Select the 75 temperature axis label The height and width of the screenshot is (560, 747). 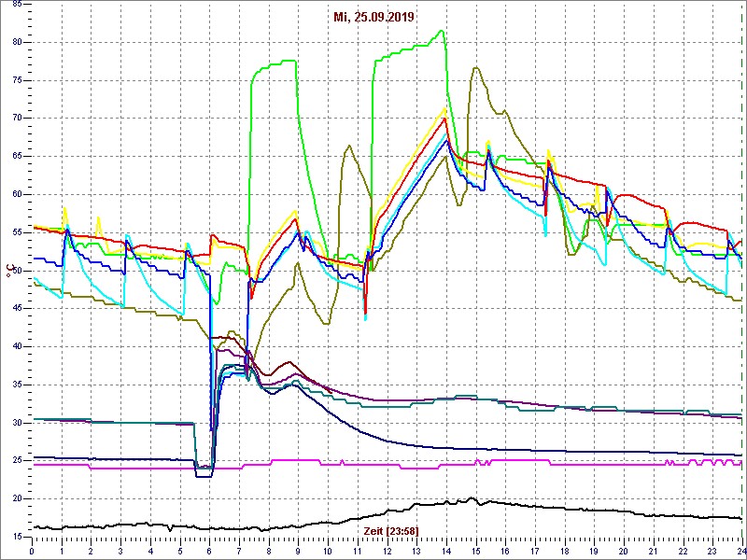pos(17,80)
